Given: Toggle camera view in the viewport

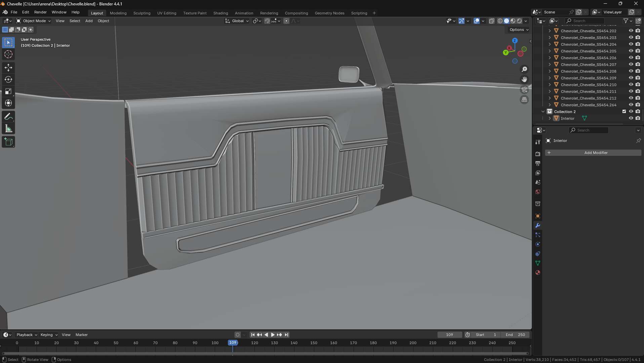Looking at the screenshot, I should click(524, 89).
